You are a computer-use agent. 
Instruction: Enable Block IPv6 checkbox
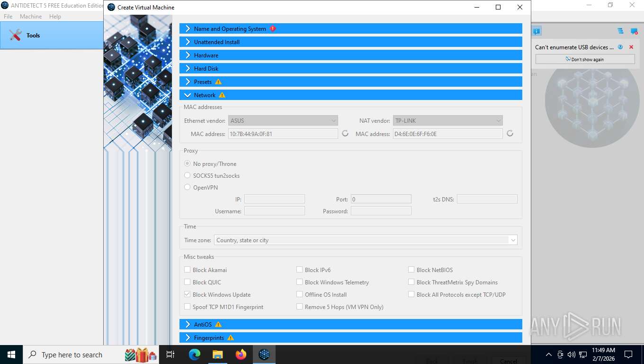[299, 270]
